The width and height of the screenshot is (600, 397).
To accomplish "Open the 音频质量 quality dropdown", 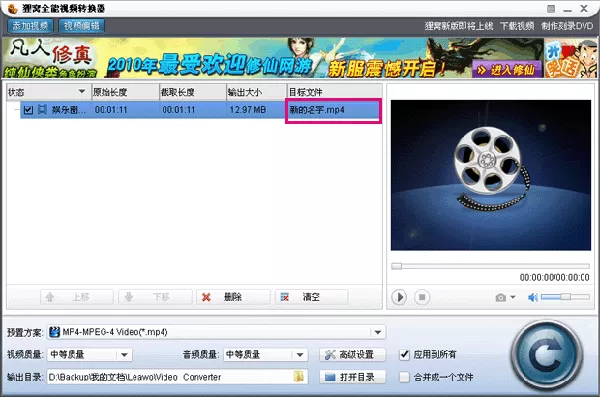I will [265, 355].
